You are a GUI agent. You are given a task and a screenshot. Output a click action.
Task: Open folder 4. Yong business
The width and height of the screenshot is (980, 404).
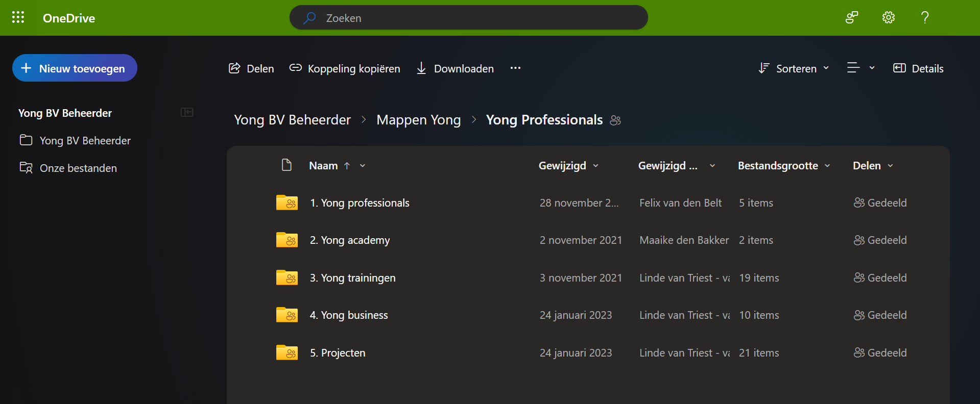[x=349, y=315]
